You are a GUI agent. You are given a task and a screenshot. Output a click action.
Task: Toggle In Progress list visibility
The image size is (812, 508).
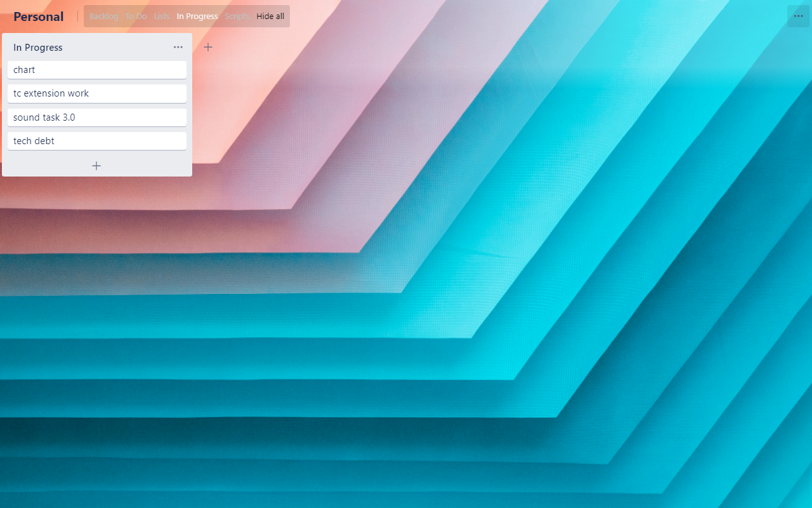[x=197, y=17]
